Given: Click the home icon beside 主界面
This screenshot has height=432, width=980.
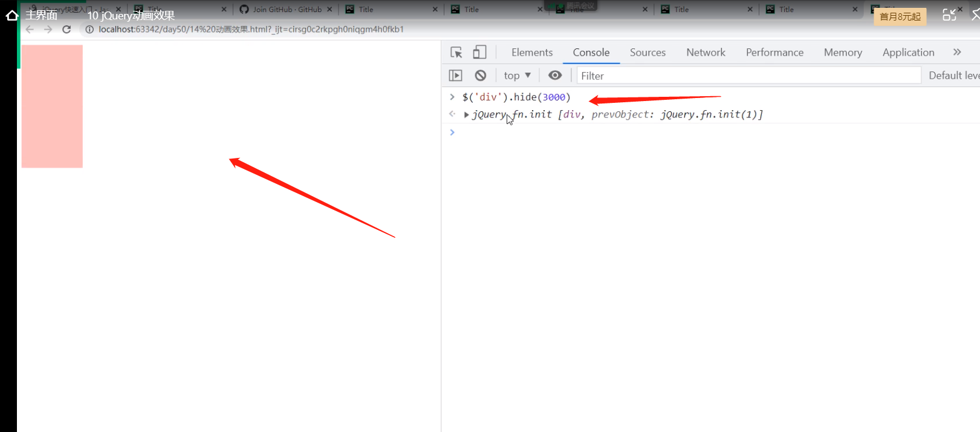Looking at the screenshot, I should click(12, 15).
